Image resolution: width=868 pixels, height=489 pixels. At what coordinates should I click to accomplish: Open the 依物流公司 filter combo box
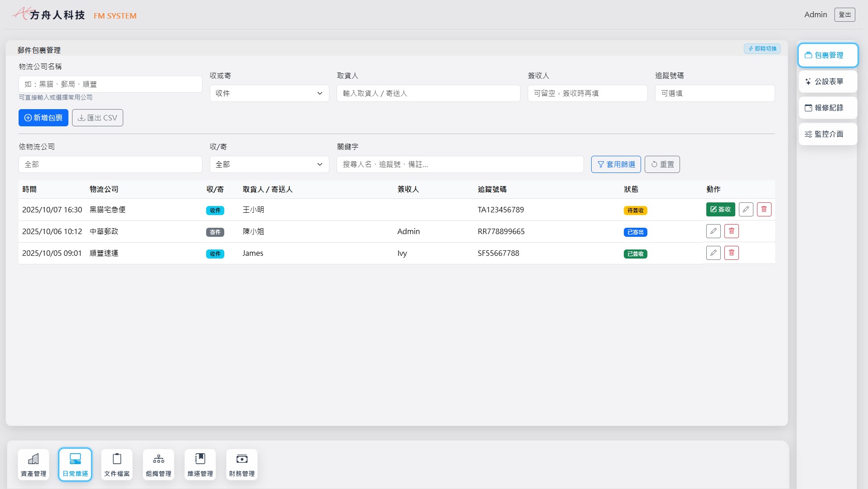(110, 164)
